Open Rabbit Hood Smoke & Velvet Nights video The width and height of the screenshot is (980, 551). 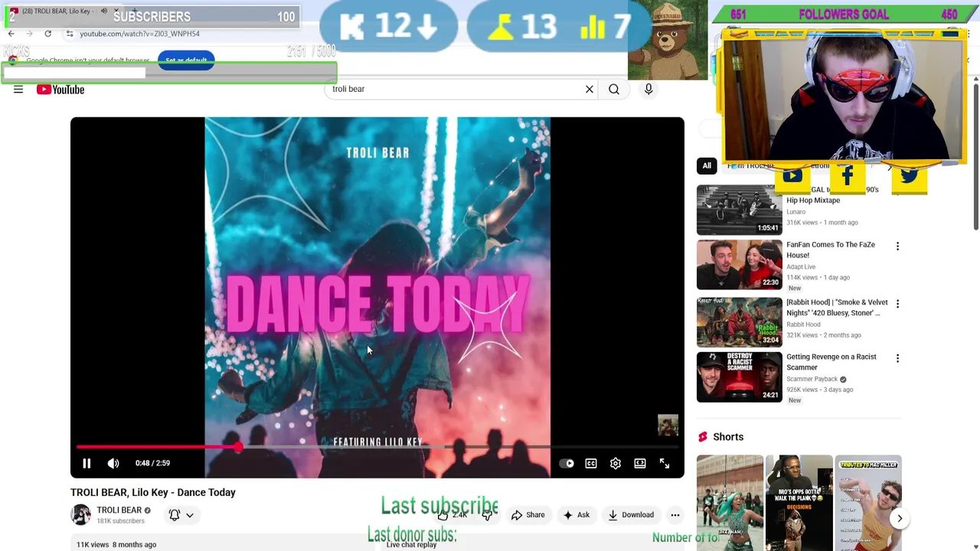click(837, 308)
